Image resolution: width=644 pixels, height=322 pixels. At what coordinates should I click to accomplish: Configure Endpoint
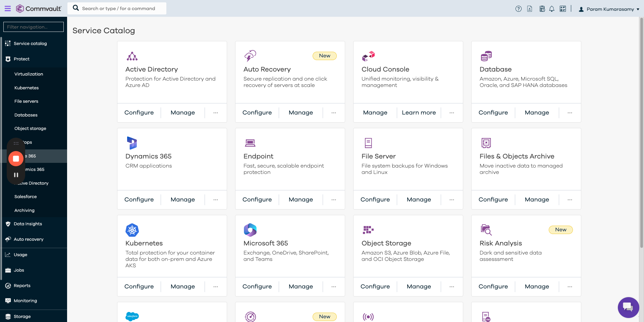257,200
